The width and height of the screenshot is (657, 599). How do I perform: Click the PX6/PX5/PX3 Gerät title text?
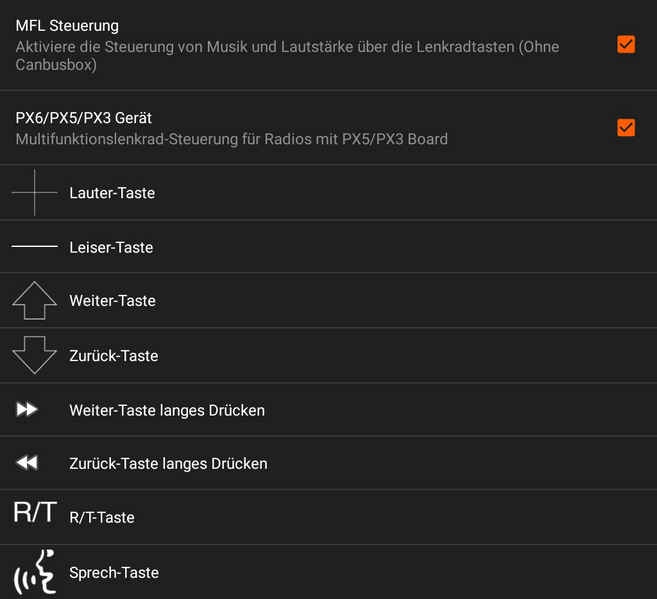pos(84,118)
